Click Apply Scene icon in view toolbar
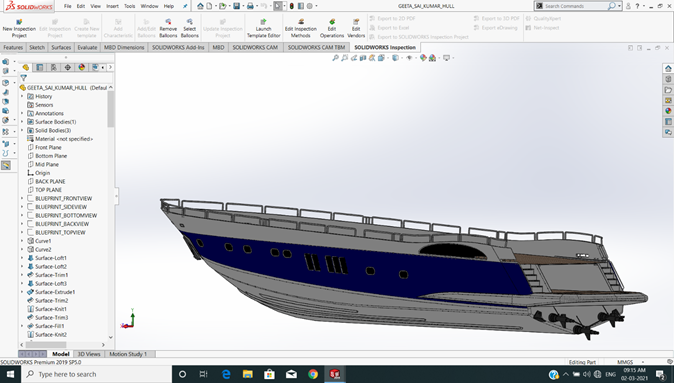Screen dimensions: 674x383 click(432, 58)
